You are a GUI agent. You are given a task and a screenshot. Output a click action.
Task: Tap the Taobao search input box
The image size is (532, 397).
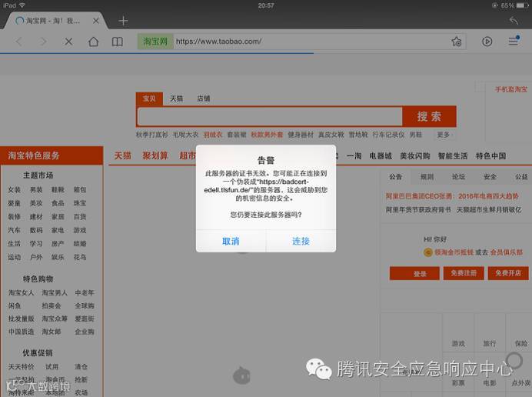point(270,116)
